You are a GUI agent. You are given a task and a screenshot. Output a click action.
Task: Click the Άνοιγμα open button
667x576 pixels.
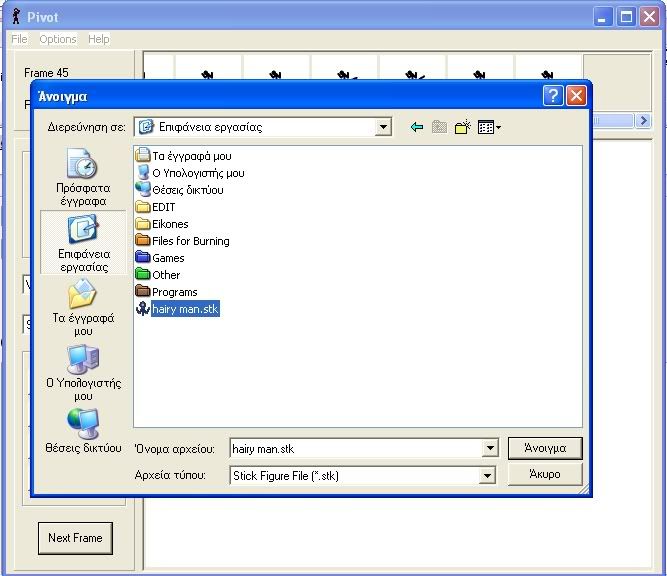pyautogui.click(x=544, y=448)
